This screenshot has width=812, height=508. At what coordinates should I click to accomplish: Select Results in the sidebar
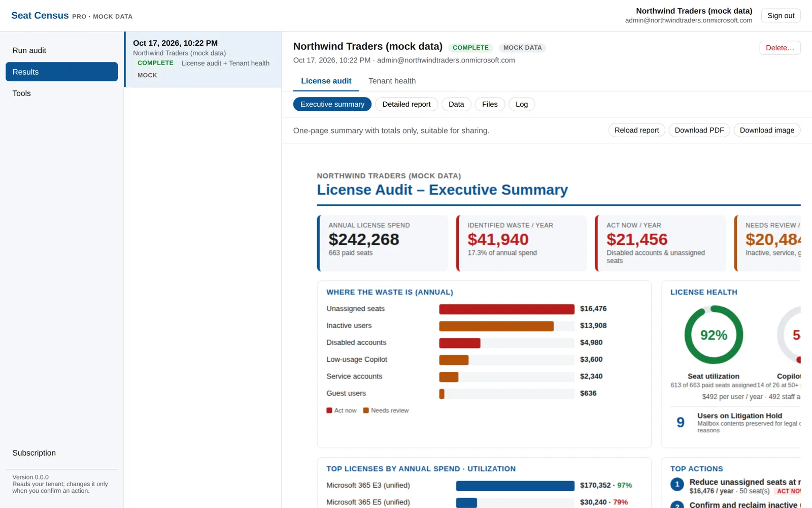pos(61,72)
